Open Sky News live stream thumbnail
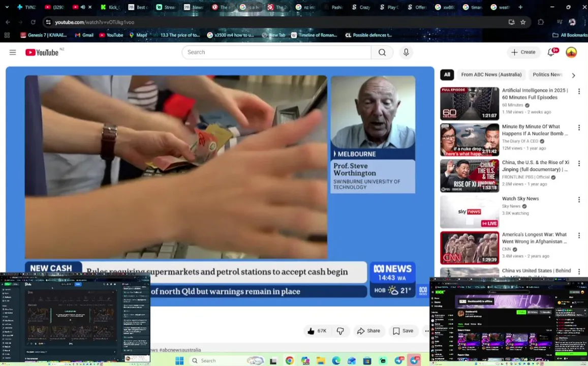Screen dimensions: 588x366 click(470, 212)
